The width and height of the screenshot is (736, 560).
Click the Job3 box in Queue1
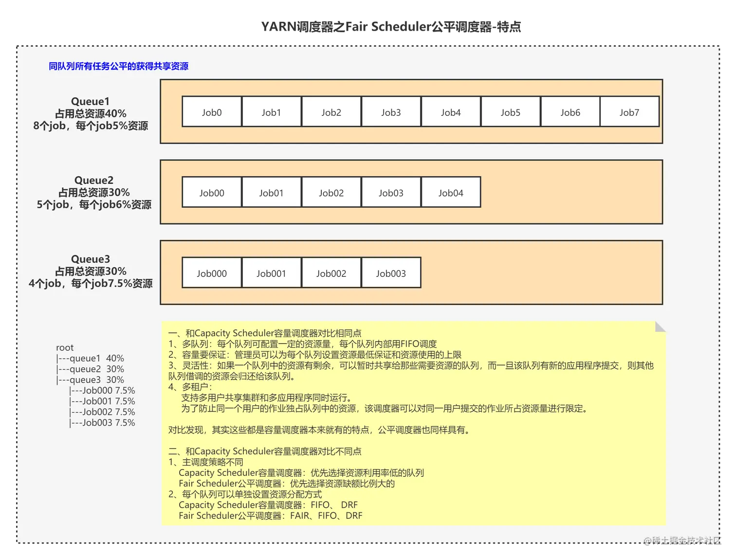click(391, 111)
